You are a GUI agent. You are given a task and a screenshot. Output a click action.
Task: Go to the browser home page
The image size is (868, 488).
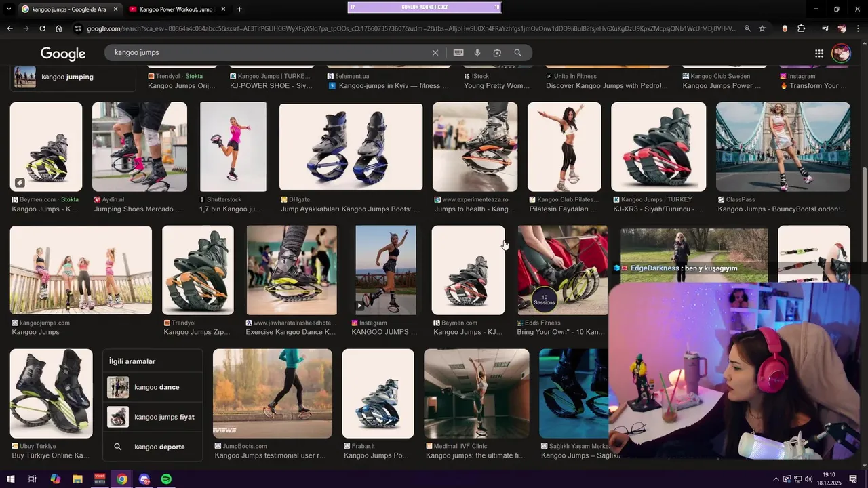point(59,28)
